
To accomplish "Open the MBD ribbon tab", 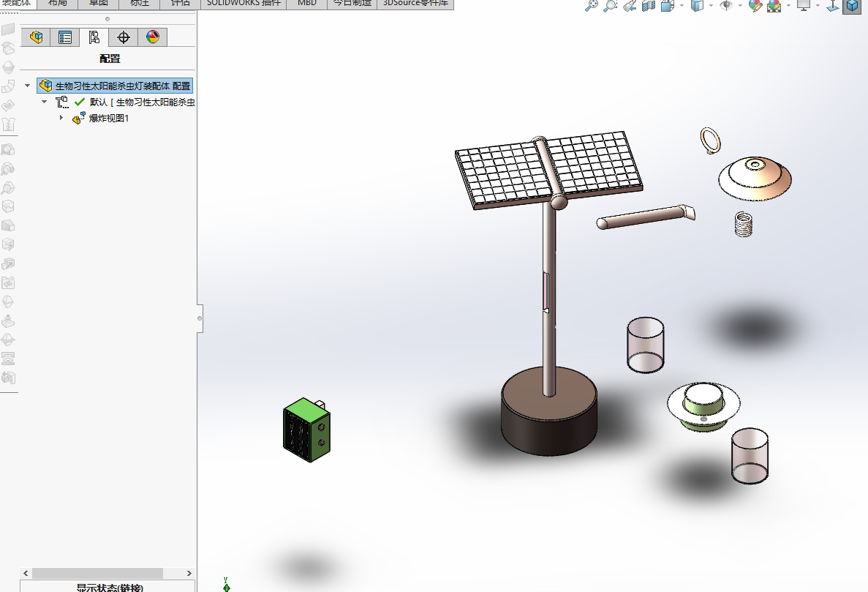I will (306, 3).
